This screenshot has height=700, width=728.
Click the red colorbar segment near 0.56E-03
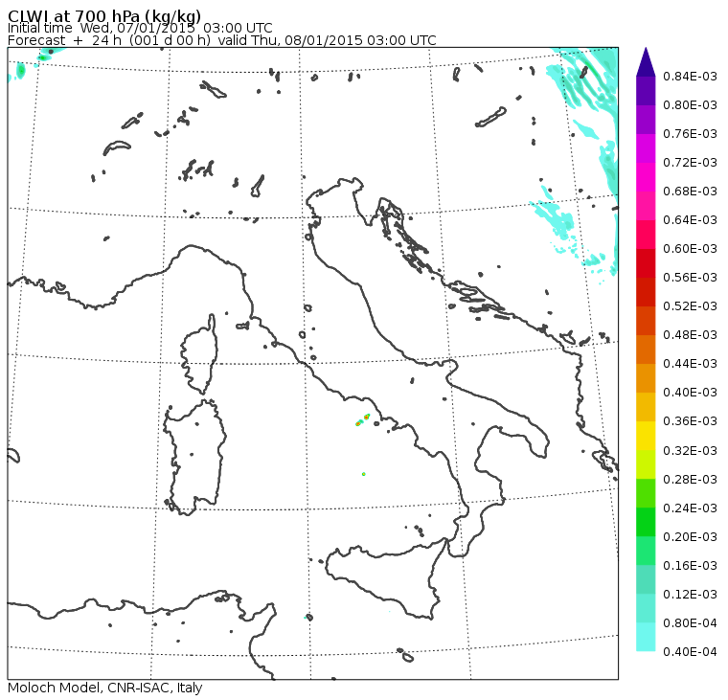646,263
